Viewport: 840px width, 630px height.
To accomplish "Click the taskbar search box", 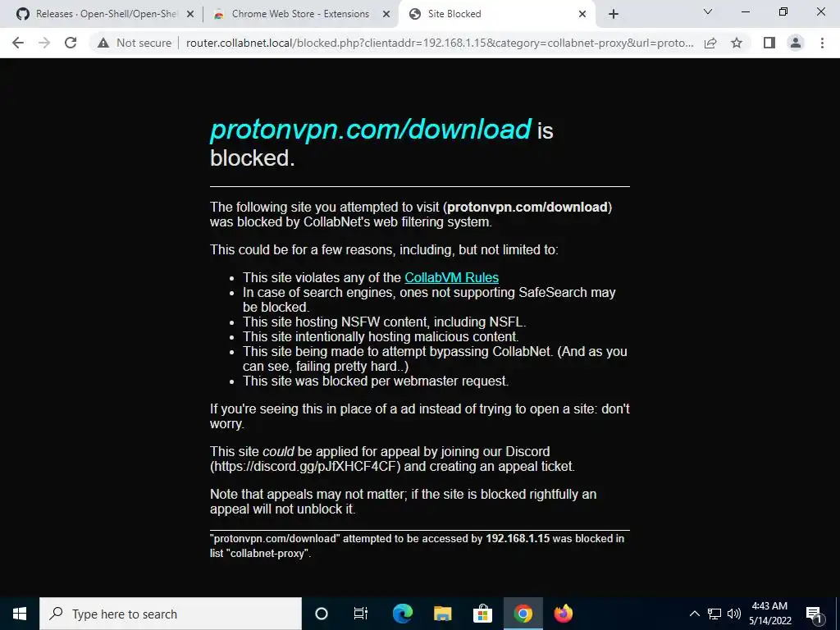I will pos(171,614).
